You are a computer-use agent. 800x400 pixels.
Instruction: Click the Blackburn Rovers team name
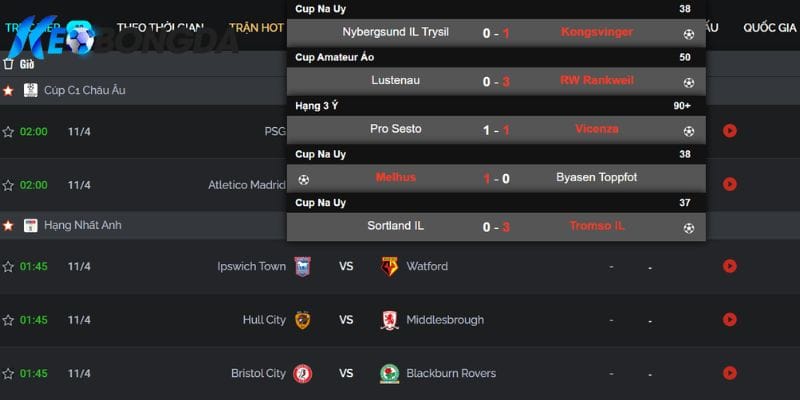click(451, 373)
